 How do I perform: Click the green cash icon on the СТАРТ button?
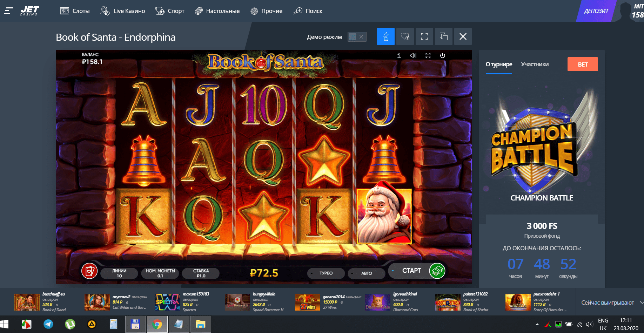coord(437,271)
